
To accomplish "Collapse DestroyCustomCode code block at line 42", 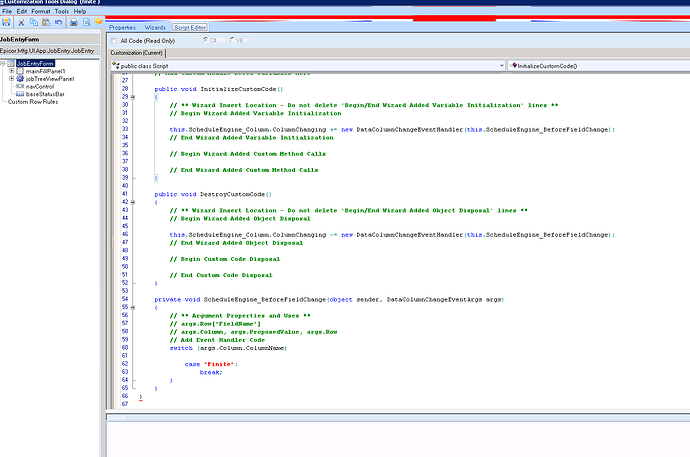I will click(x=133, y=202).
